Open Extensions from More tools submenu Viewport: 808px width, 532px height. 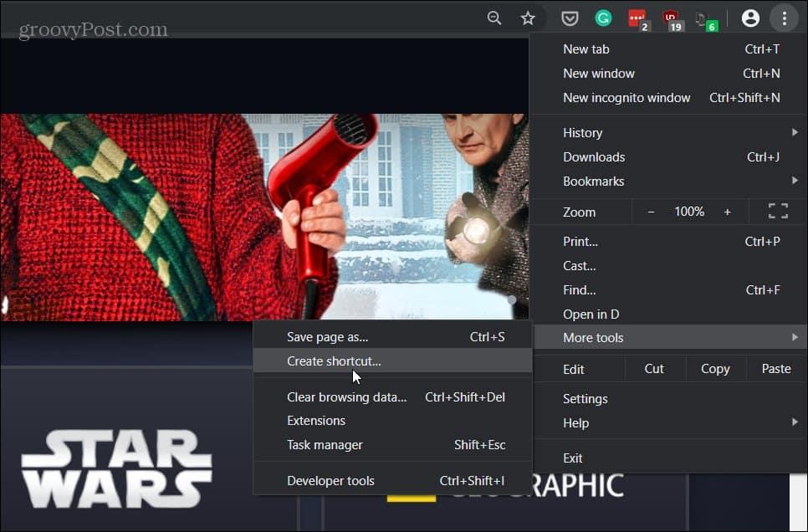pyautogui.click(x=392, y=421)
